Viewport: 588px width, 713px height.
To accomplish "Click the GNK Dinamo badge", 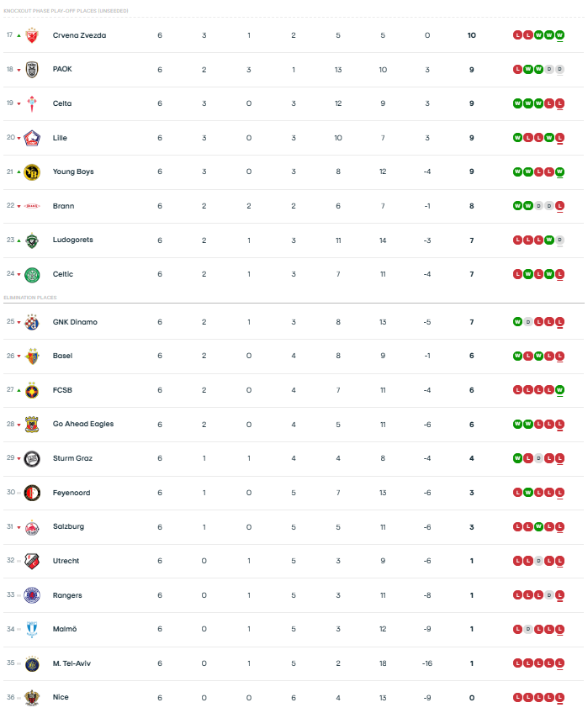I will [32, 322].
